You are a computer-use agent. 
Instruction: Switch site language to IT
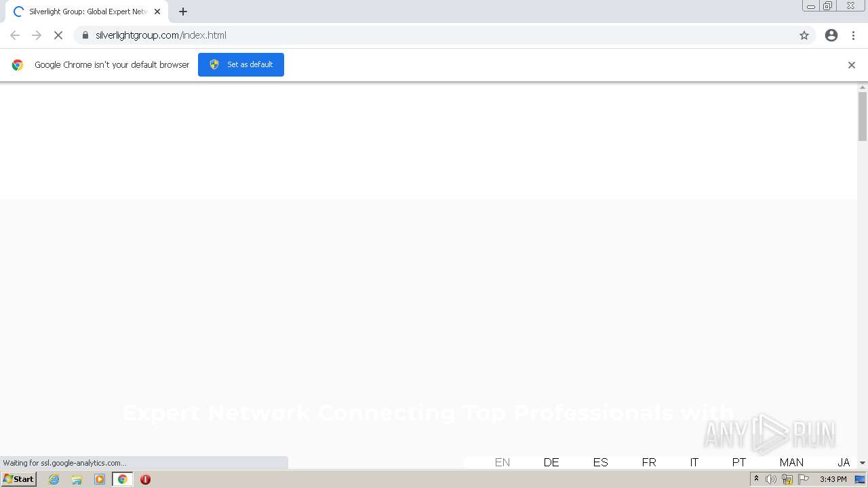(x=694, y=462)
